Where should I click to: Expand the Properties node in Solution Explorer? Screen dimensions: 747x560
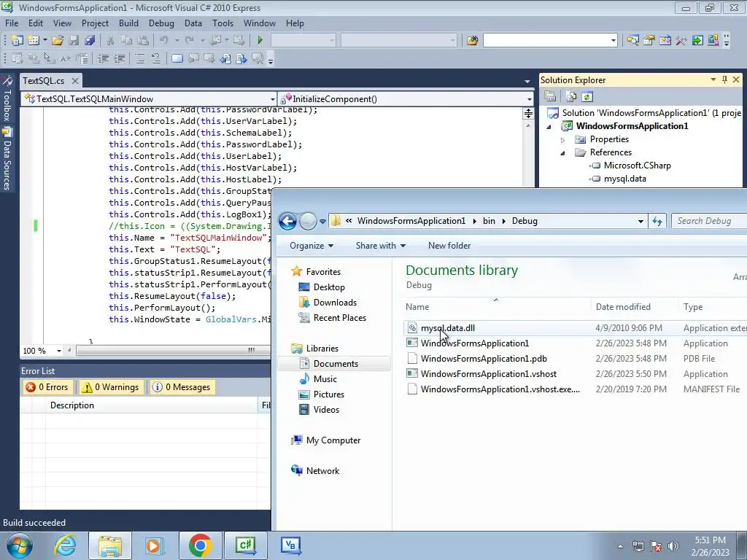point(562,140)
